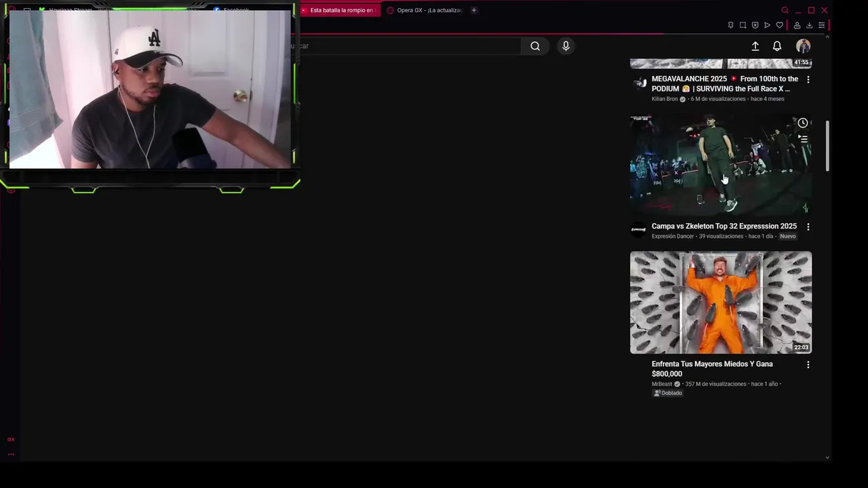
Task: Click 'Doblado' label under MrBeast video
Action: point(667,393)
